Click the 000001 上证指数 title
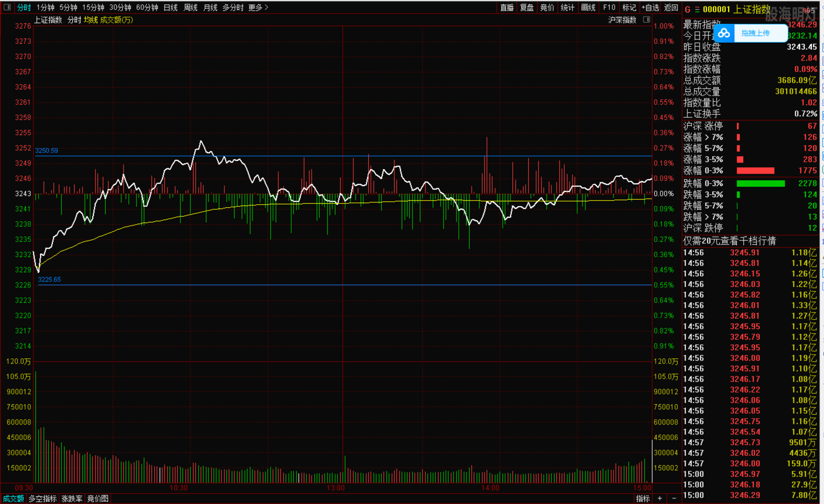The height and width of the screenshot is (504, 824). click(736, 9)
